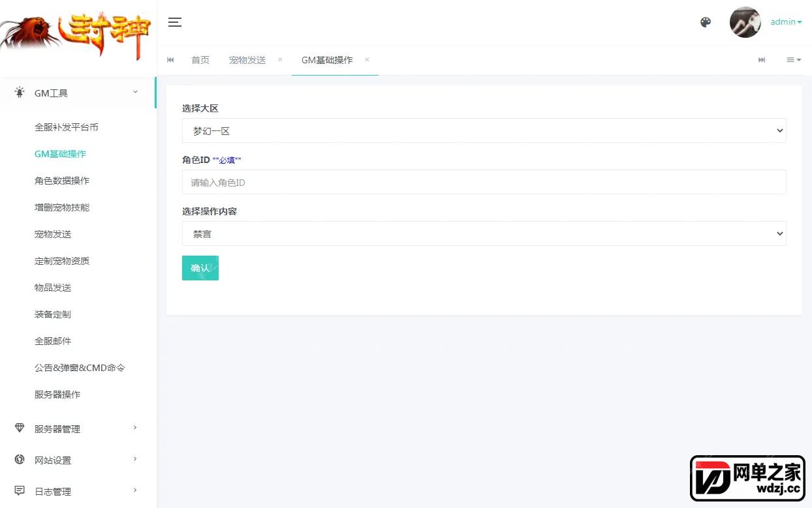Open the theme color palette icon
This screenshot has height=508, width=812.
706,22
